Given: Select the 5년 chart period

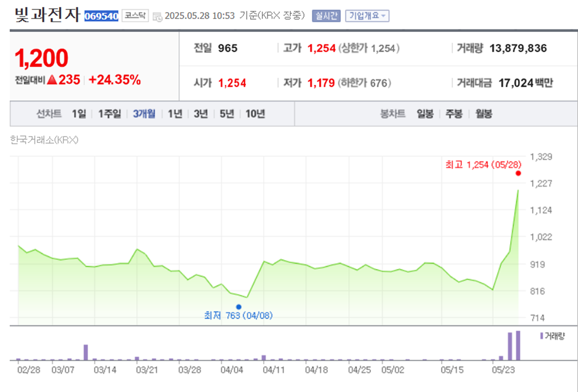Looking at the screenshot, I should [x=227, y=114].
